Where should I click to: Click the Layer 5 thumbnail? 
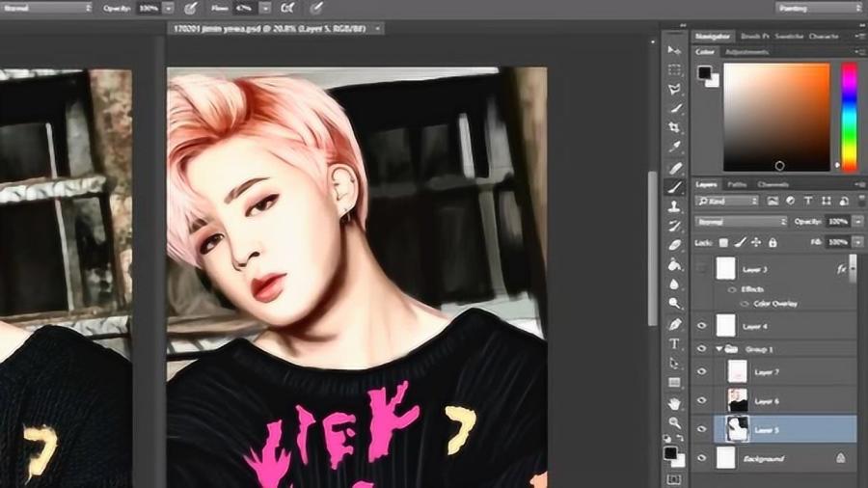click(738, 430)
